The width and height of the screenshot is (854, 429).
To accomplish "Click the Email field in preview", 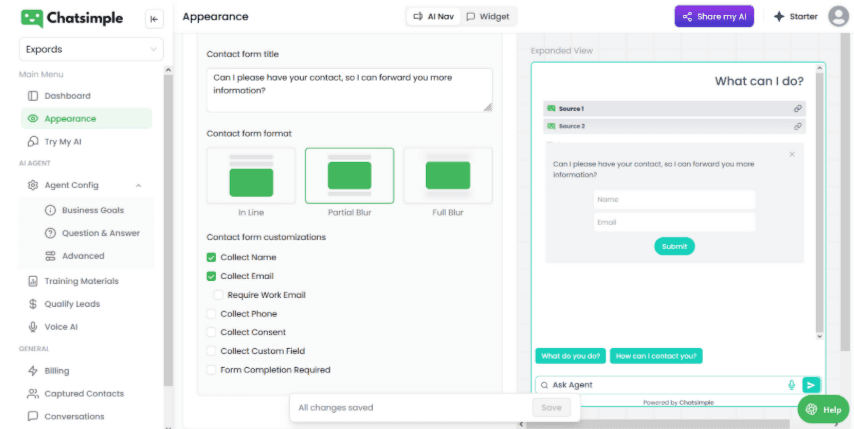I will pyautogui.click(x=674, y=222).
